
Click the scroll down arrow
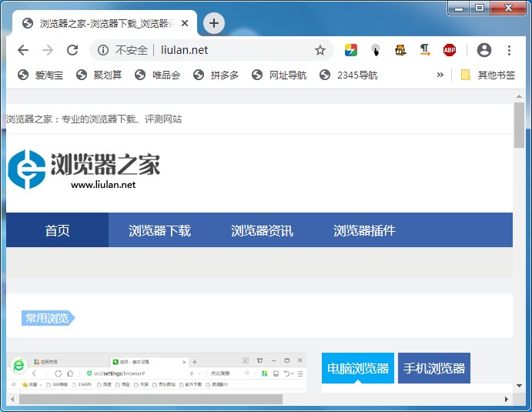coord(519,386)
